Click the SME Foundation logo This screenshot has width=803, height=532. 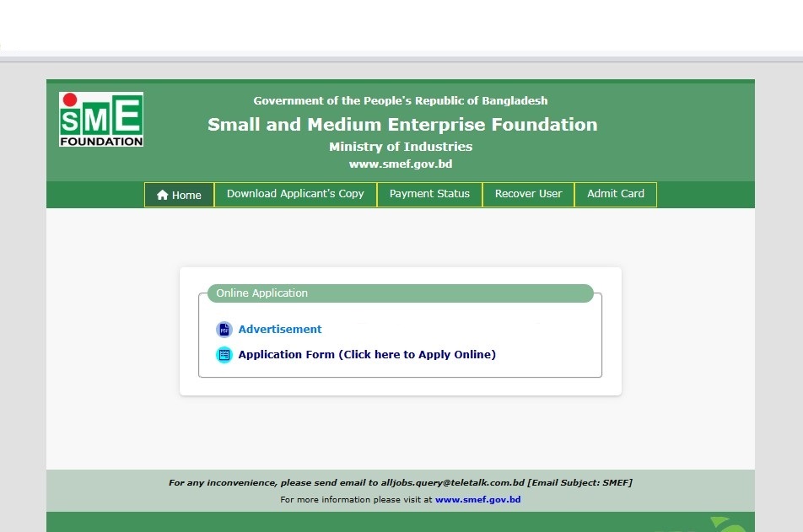coord(101,120)
